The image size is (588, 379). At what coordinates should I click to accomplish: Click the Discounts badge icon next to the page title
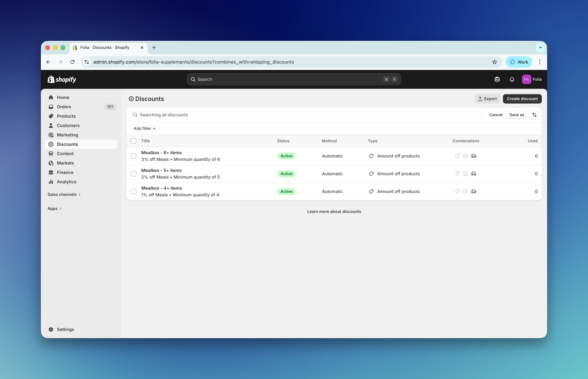pos(131,99)
